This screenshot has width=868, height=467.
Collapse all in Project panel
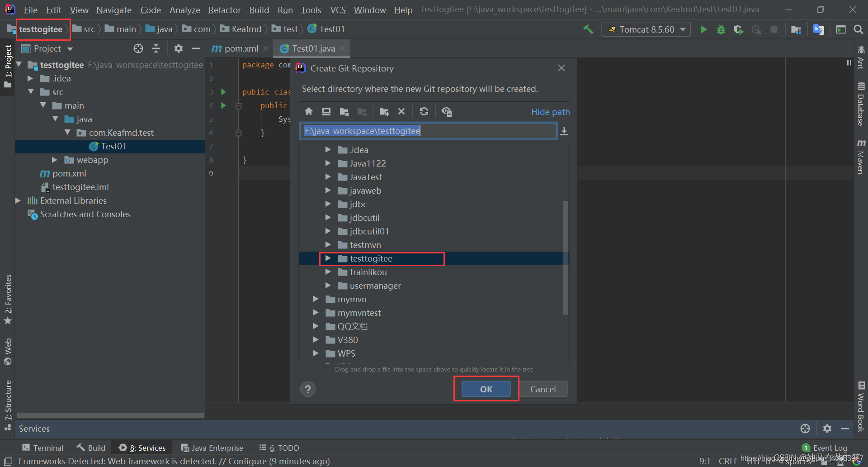click(x=156, y=48)
